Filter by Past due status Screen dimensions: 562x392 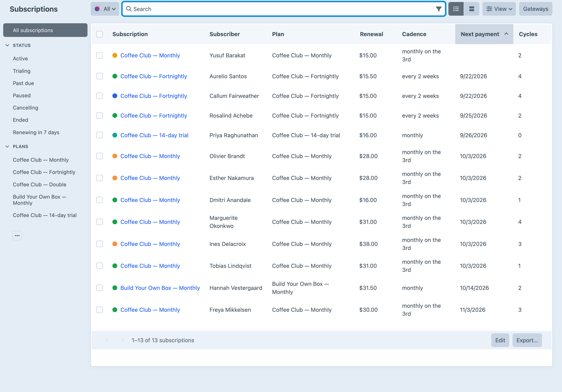point(23,83)
